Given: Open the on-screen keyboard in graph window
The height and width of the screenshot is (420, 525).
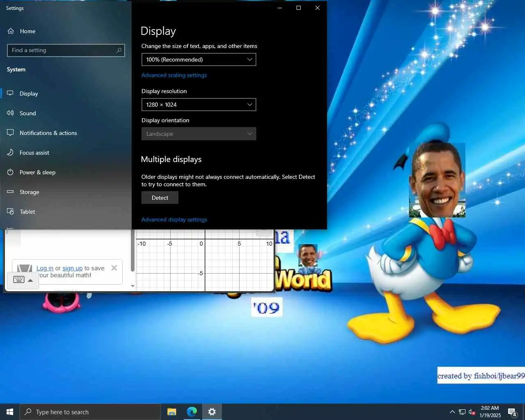Looking at the screenshot, I should coord(19,280).
